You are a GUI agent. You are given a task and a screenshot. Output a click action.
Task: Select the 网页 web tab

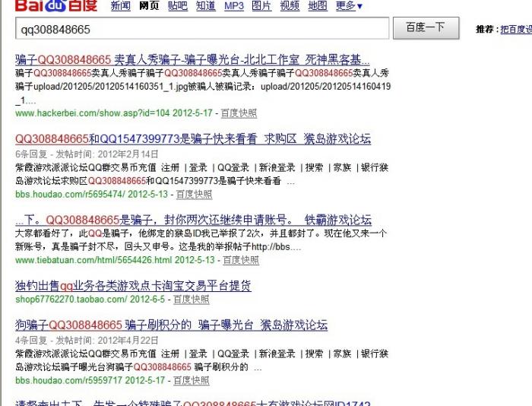pyautogui.click(x=149, y=6)
